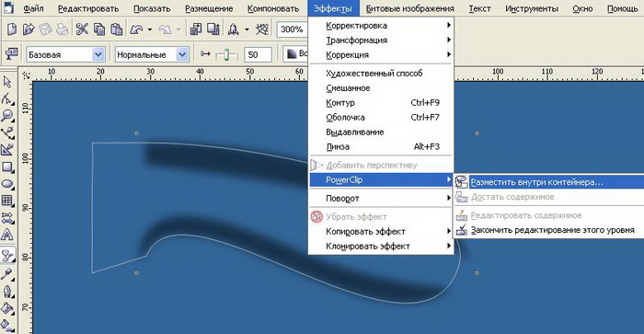Expand the Коррекция submenu
The height and width of the screenshot is (334, 644).
tap(381, 54)
